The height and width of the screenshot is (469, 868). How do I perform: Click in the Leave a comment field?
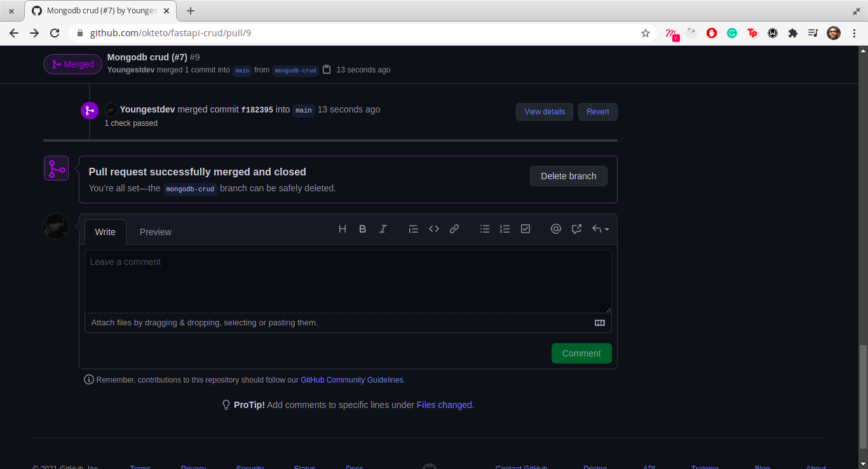tap(348, 282)
